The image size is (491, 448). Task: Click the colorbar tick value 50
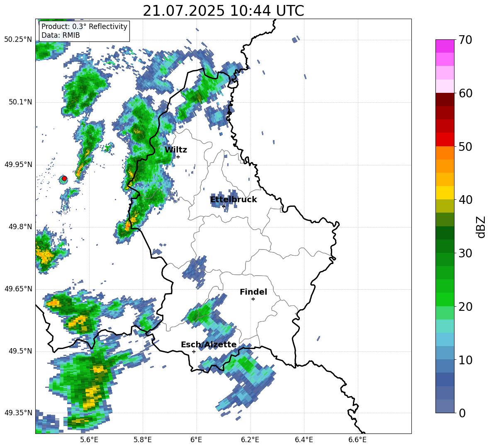pos(465,146)
